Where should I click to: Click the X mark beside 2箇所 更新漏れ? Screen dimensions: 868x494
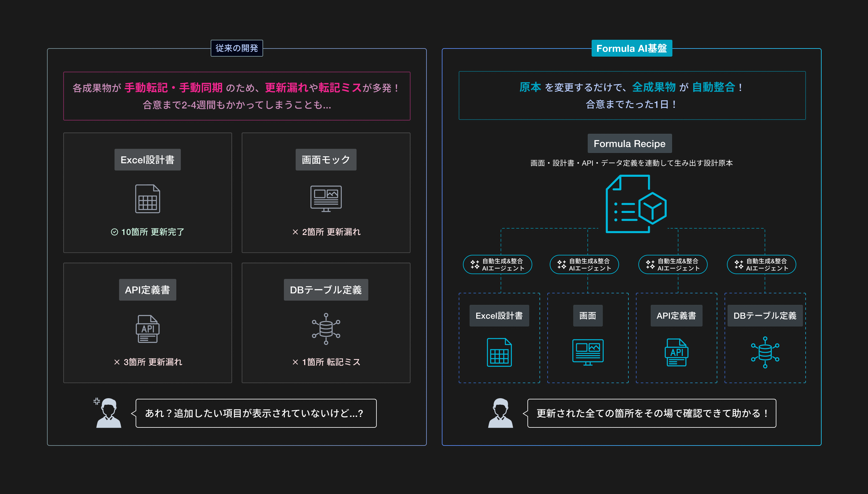click(295, 232)
